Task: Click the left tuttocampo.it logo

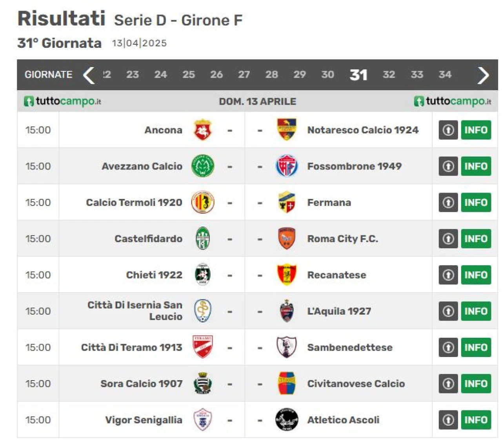Action: click(62, 101)
